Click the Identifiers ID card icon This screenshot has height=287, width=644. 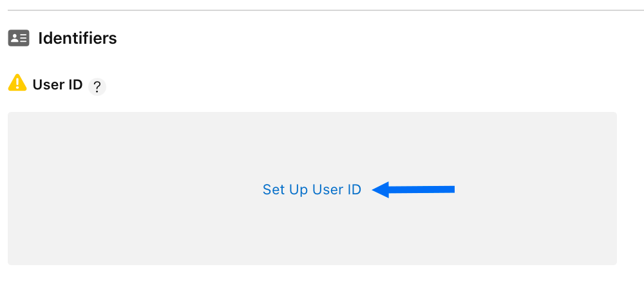pos(19,38)
